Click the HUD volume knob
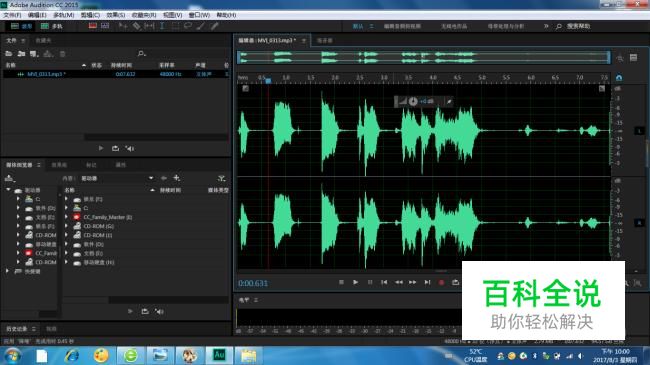Viewport: 650px width, 365px height. coord(413,101)
